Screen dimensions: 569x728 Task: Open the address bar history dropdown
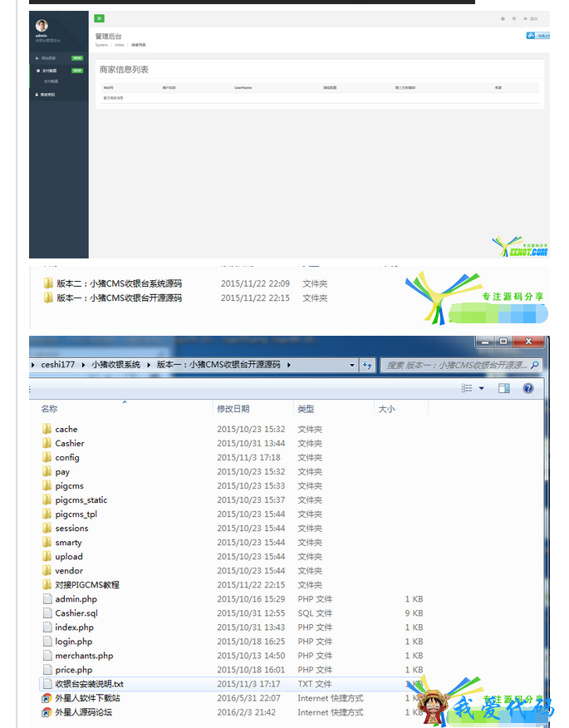tap(352, 365)
